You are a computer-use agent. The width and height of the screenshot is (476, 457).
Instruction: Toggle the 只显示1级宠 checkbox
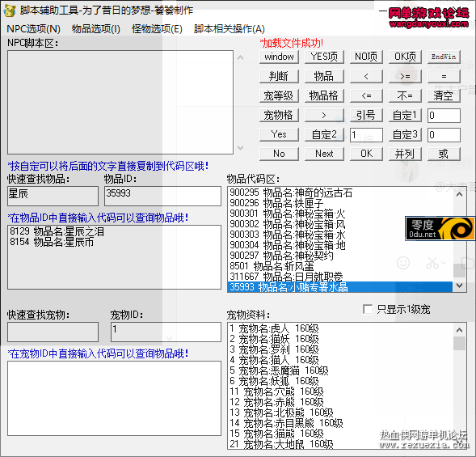368,309
